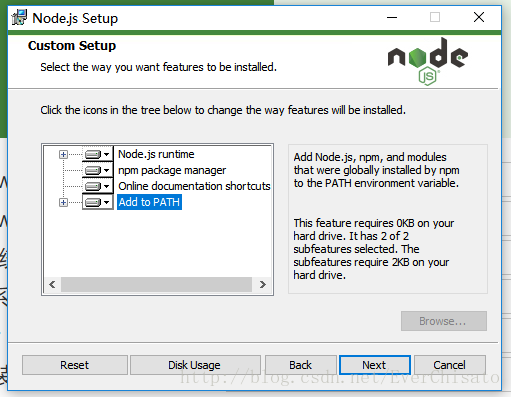
Task: Click the subfeatures disk requirement text
Action: click(374, 249)
